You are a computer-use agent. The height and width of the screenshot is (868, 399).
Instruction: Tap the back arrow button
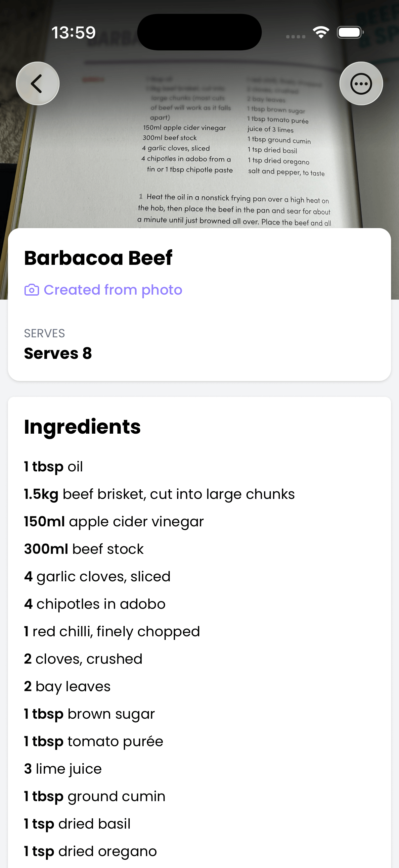point(37,83)
